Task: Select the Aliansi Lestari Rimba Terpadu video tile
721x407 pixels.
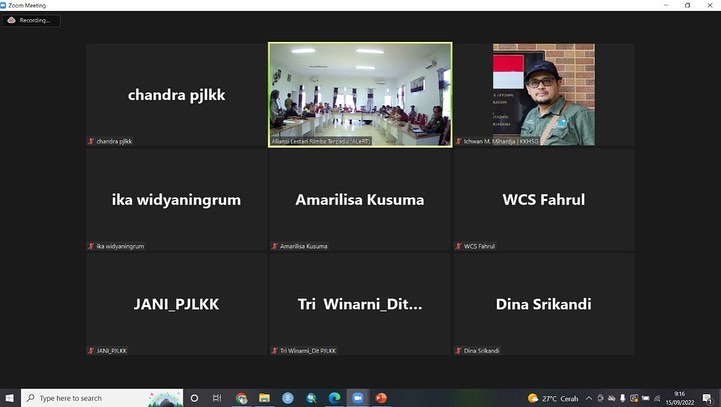Action: pos(360,94)
